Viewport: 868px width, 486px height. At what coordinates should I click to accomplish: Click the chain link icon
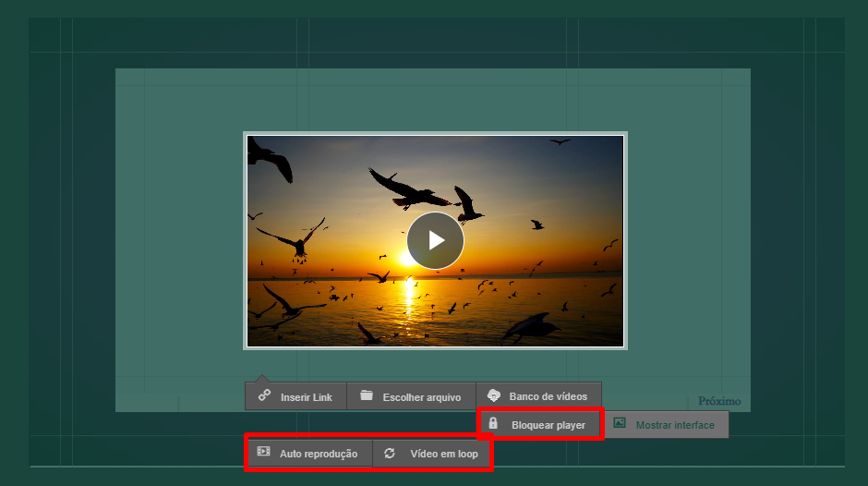pyautogui.click(x=265, y=395)
